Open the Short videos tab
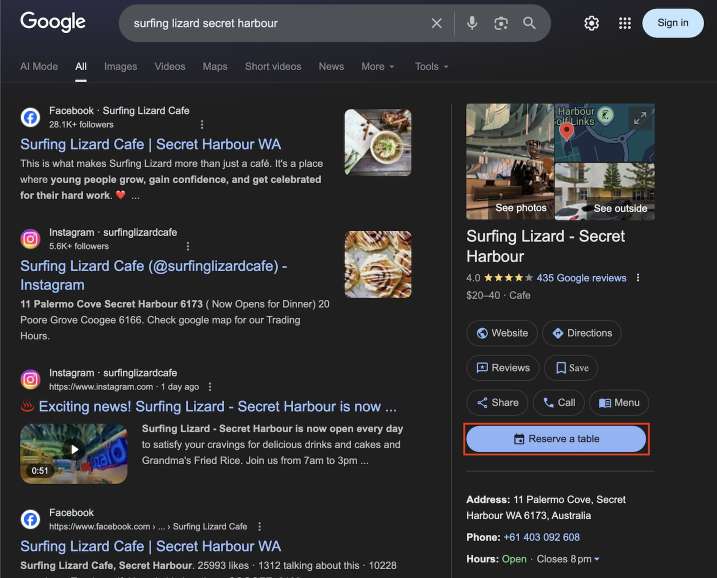Viewport: 717px width, 578px height. click(273, 66)
